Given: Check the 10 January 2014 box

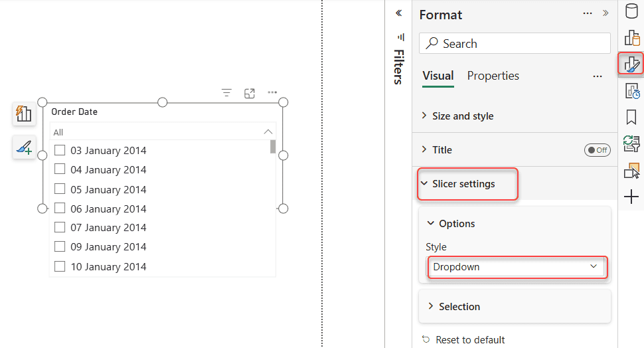Looking at the screenshot, I should (60, 266).
